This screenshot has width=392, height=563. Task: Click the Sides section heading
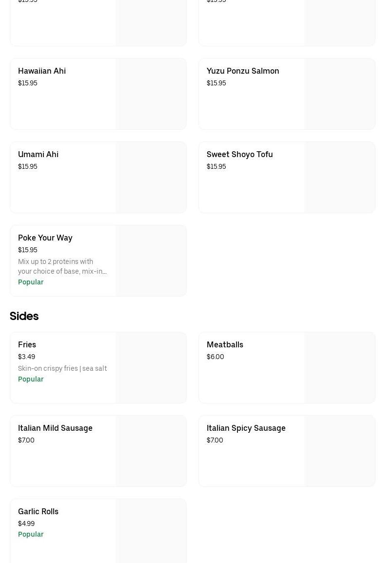click(x=24, y=316)
